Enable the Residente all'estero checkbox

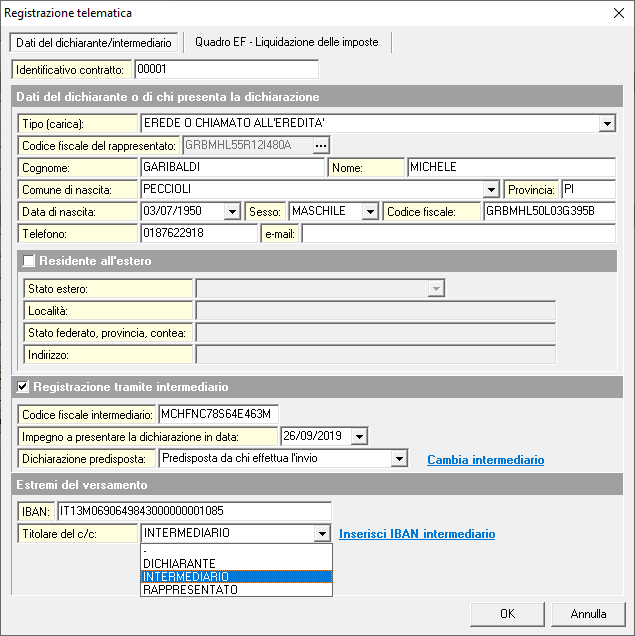tap(29, 261)
